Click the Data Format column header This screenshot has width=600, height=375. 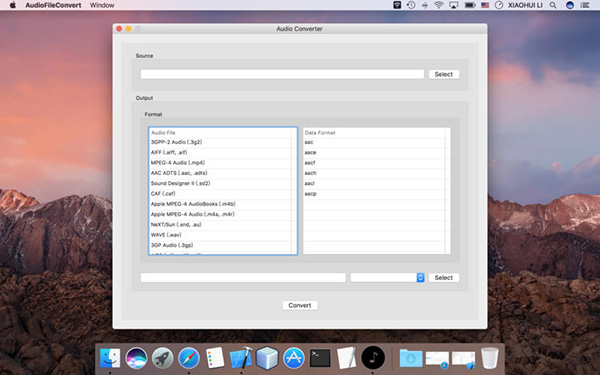click(374, 133)
